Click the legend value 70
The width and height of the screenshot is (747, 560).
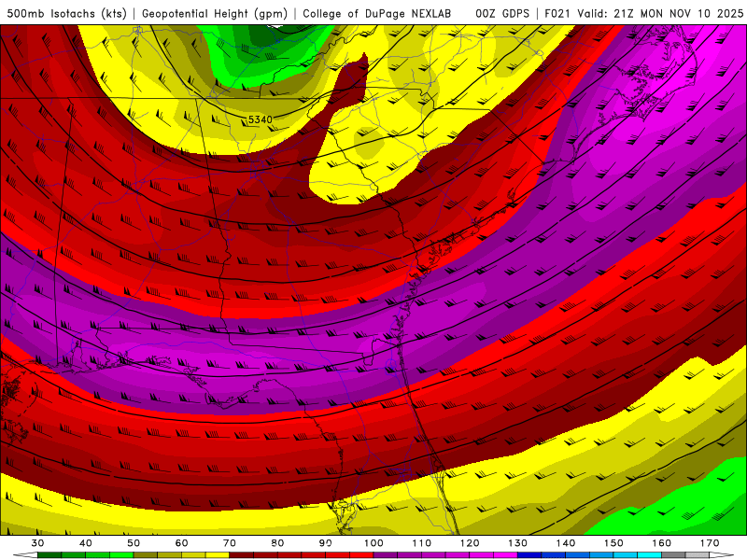pyautogui.click(x=230, y=543)
